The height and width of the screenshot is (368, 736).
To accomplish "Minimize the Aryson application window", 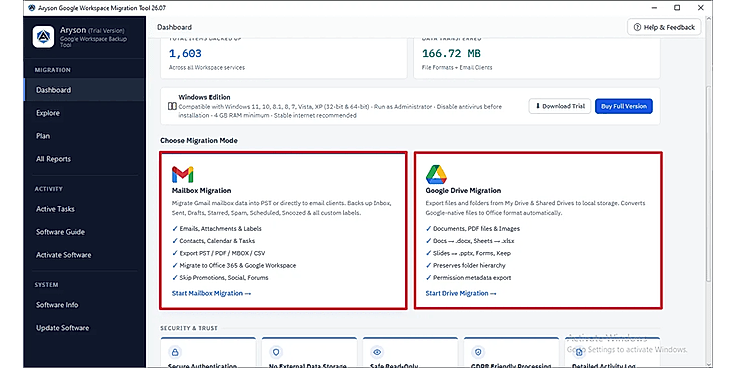I will [653, 8].
